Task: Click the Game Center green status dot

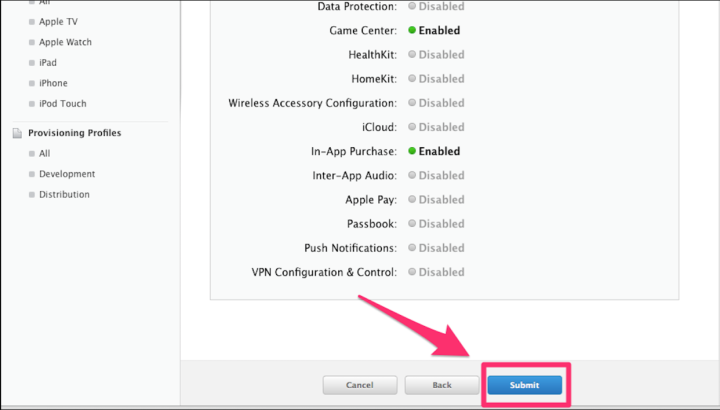Action: coord(412,30)
